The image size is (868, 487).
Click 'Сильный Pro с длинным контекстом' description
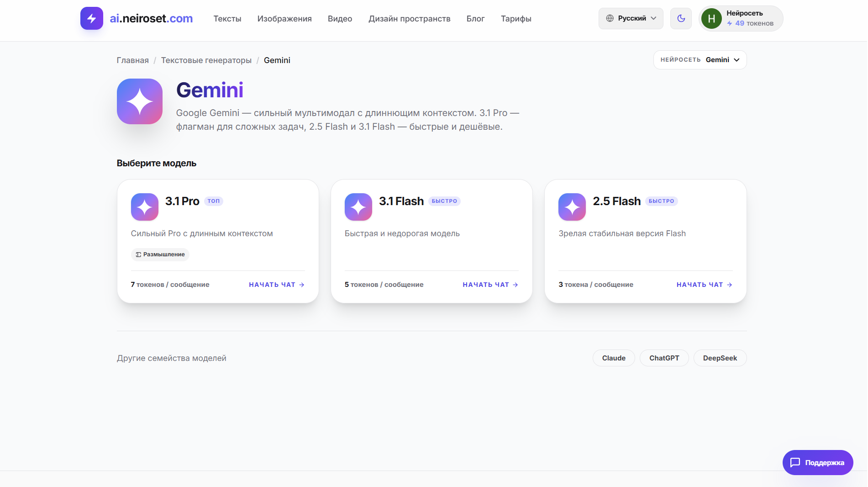[x=202, y=233]
